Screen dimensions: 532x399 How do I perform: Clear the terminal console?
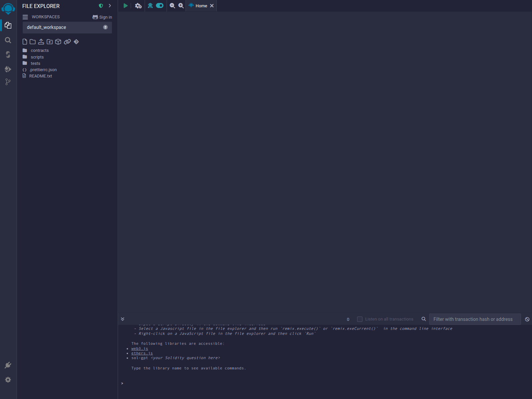point(527,319)
